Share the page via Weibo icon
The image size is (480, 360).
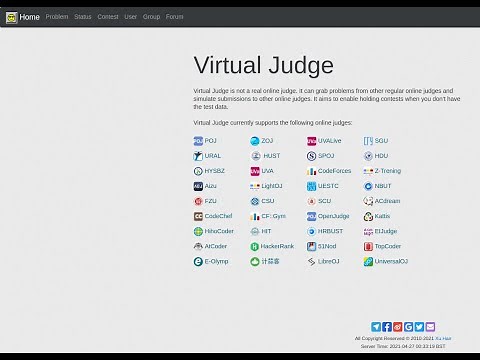(x=398, y=327)
